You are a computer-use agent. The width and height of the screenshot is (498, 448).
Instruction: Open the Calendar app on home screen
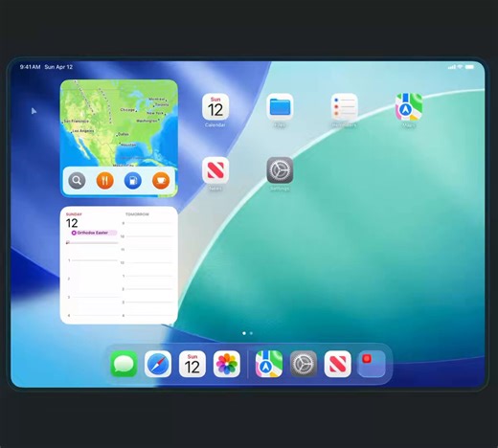pos(215,107)
